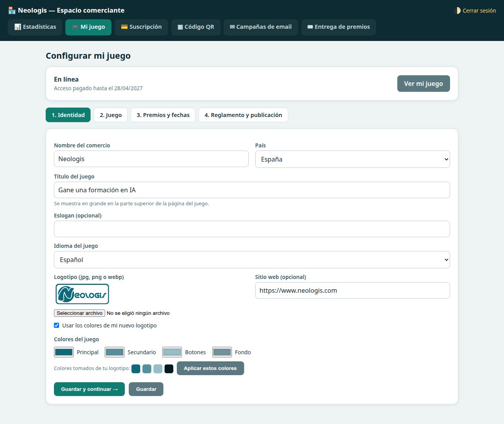The width and height of the screenshot is (504, 424).
Task: Go to 3. Premios y fechas tab
Action: click(x=163, y=115)
